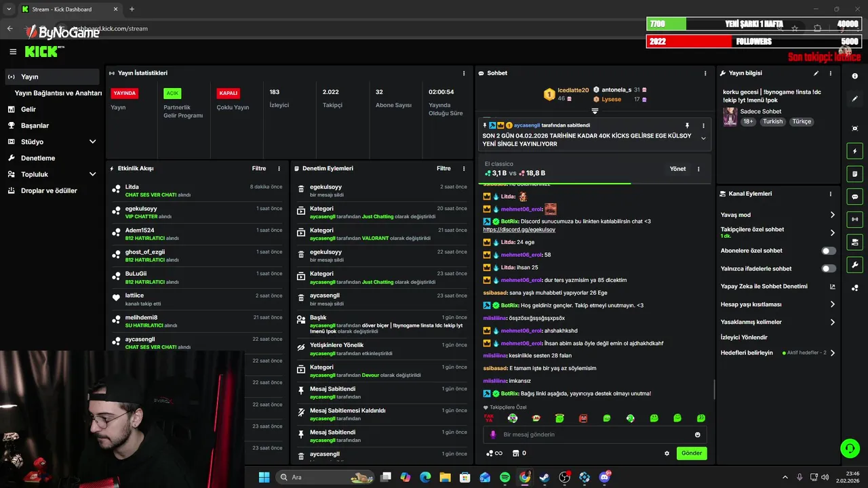Click the Yönet button on the El classico prediction
868x488 pixels.
[x=677, y=169]
